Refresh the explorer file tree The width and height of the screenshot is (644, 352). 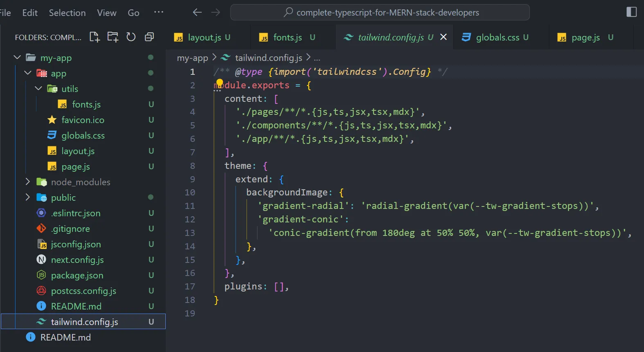(131, 37)
